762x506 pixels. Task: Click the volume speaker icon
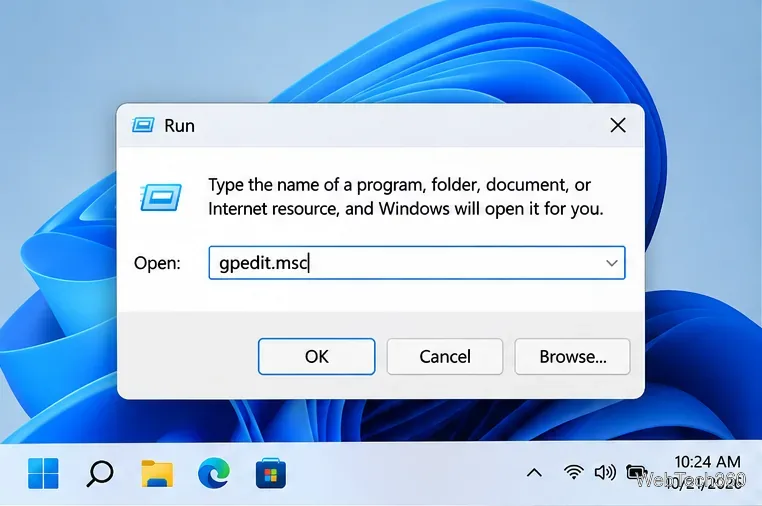(605, 472)
